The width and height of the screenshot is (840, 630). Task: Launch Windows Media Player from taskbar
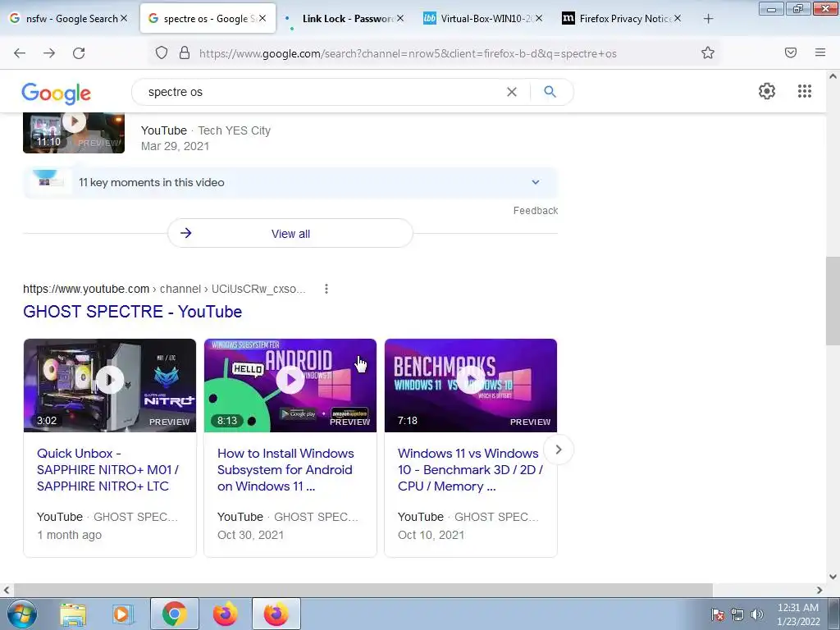pos(121,614)
